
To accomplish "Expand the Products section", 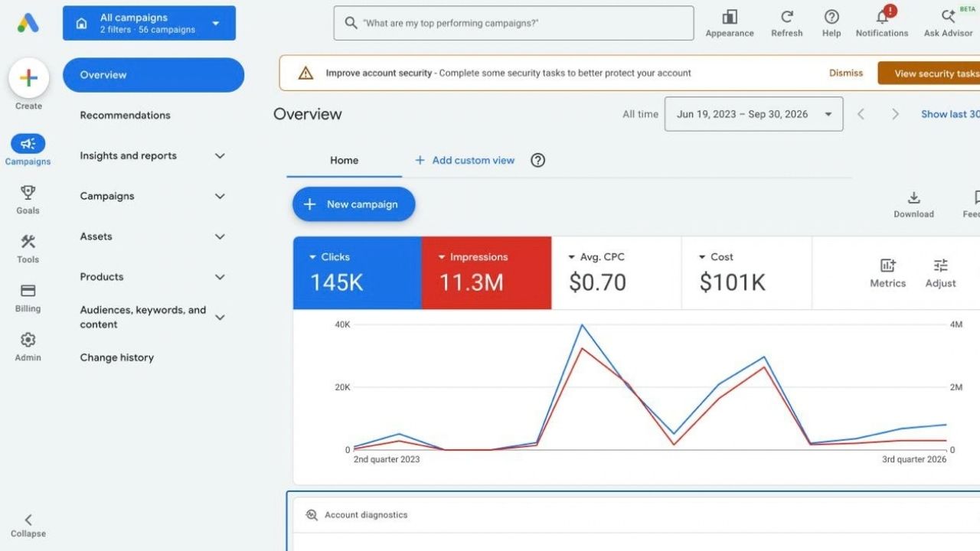I will click(153, 277).
